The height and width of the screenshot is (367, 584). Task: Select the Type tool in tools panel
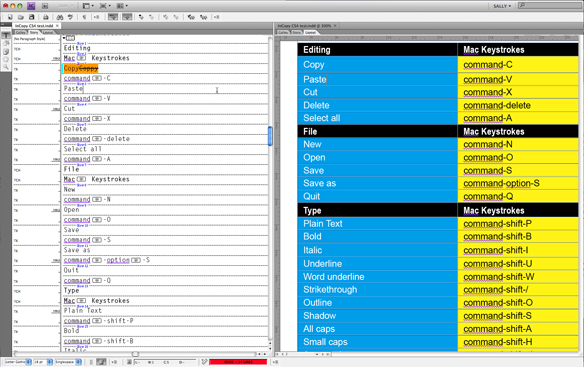[6, 35]
